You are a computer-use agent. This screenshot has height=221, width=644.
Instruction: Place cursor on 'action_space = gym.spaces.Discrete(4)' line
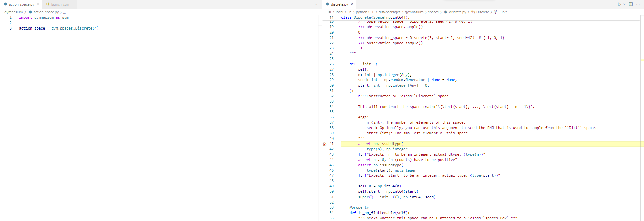click(x=59, y=28)
